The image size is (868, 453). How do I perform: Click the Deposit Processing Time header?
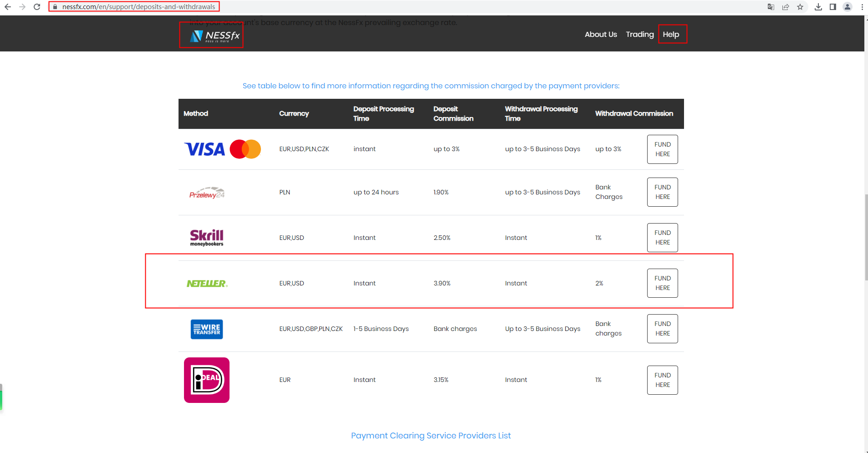click(383, 114)
